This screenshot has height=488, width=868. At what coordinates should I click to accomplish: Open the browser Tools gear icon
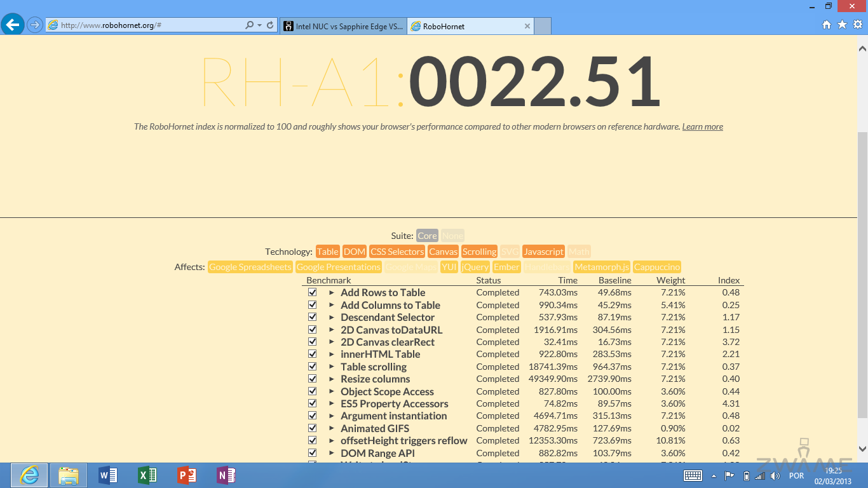point(858,25)
